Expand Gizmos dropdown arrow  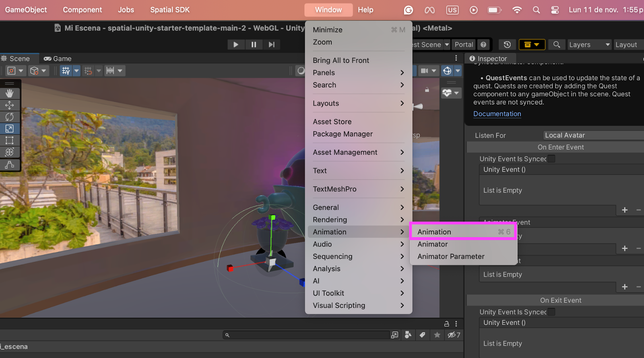tap(458, 71)
